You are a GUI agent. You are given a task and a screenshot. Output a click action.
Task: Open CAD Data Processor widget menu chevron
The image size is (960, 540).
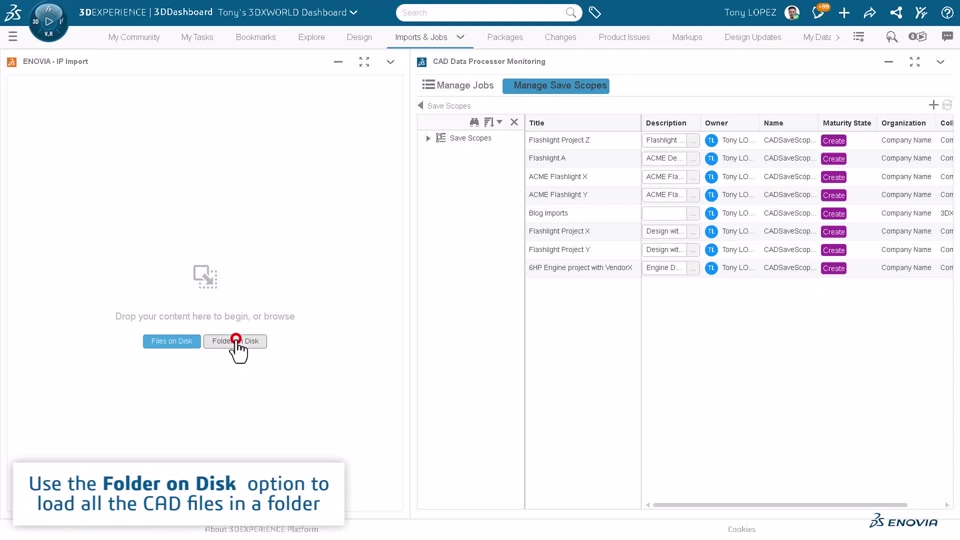(x=940, y=62)
